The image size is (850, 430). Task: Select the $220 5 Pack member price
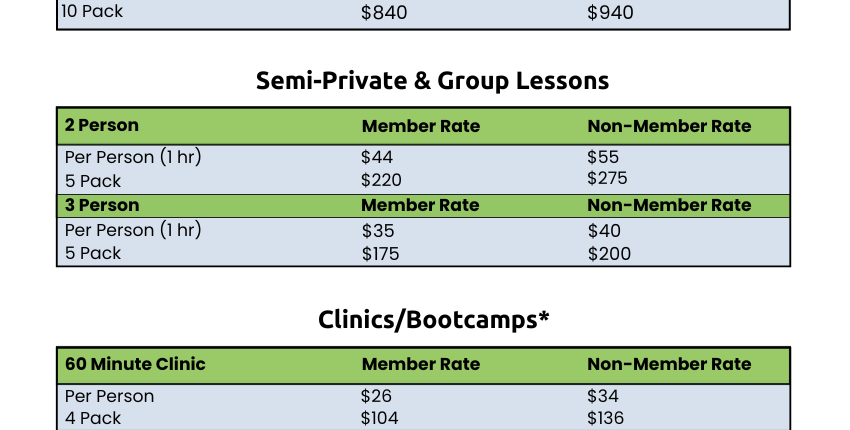coord(381,180)
